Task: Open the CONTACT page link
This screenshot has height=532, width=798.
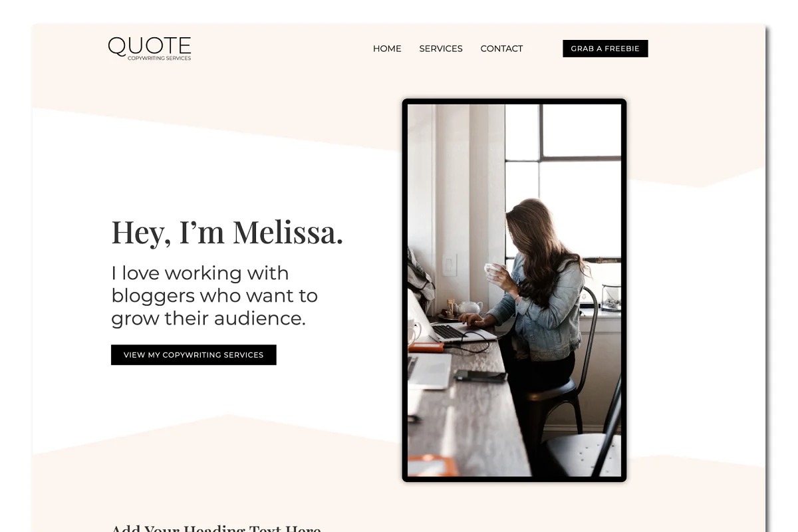Action: (501, 49)
